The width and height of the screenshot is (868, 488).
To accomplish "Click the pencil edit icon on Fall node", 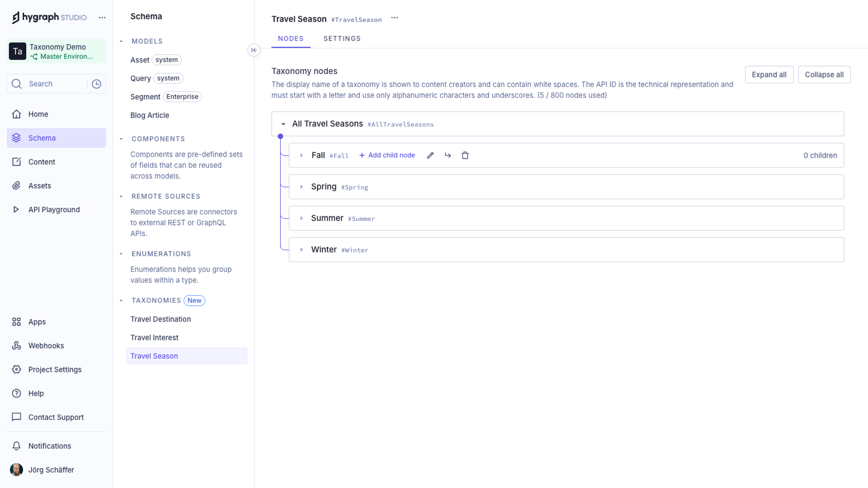I will click(x=430, y=155).
